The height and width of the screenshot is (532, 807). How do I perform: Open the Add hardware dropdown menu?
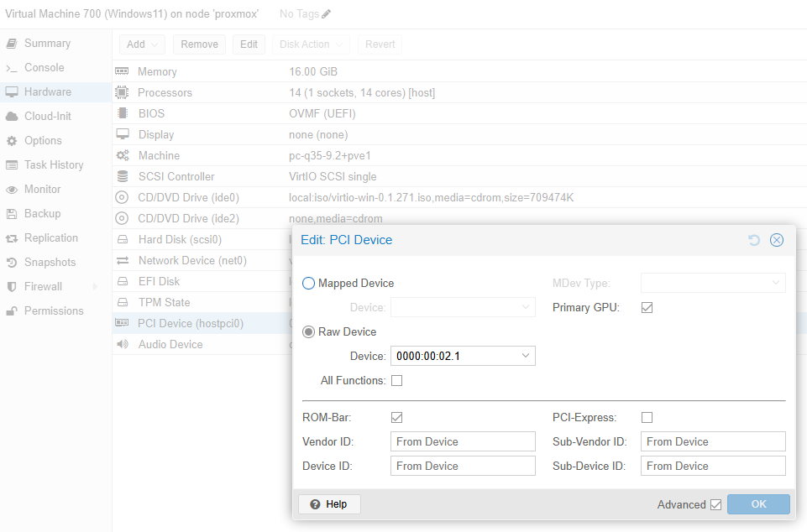click(143, 44)
